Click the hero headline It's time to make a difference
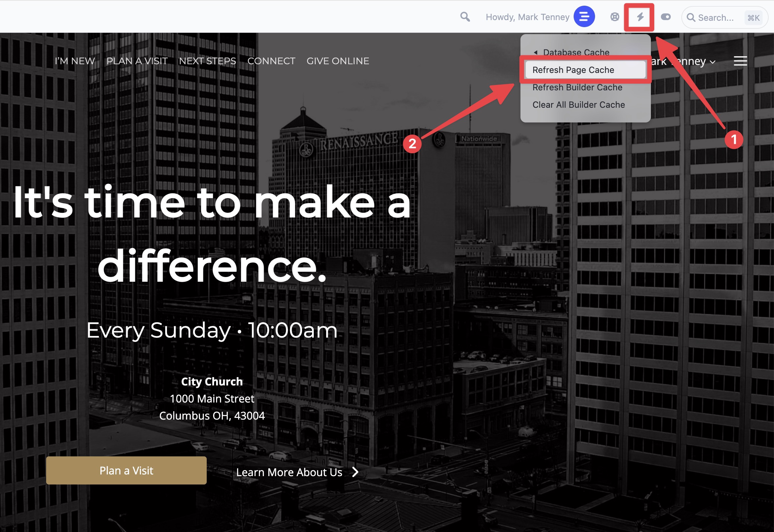This screenshot has height=532, width=774. click(212, 234)
